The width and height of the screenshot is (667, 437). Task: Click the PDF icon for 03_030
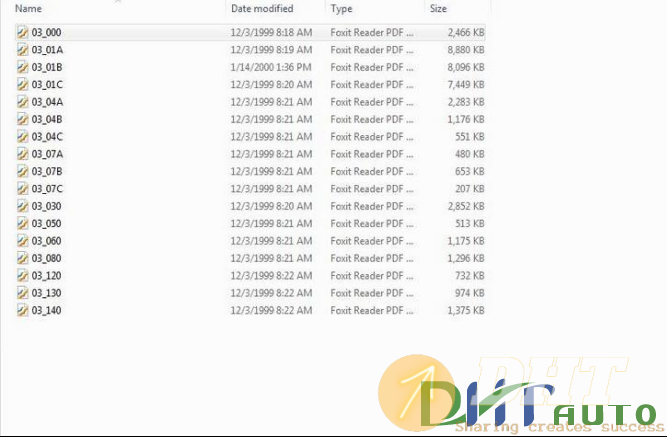[23, 206]
